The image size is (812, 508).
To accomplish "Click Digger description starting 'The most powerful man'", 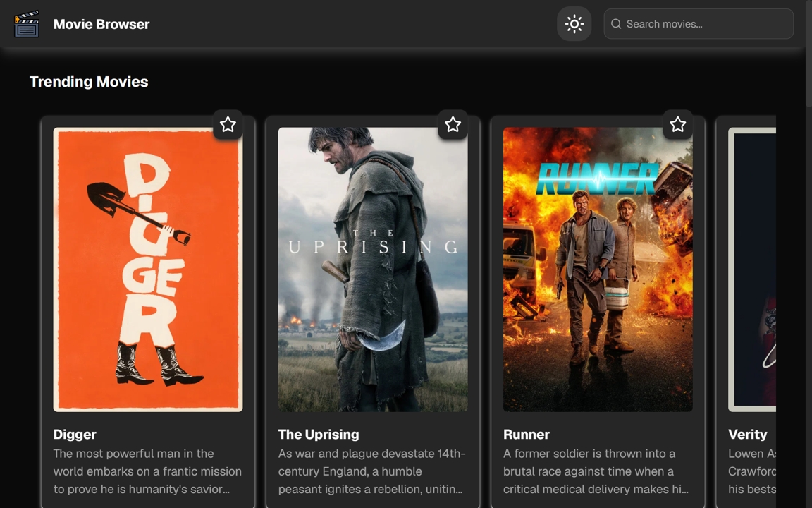I will tap(147, 471).
